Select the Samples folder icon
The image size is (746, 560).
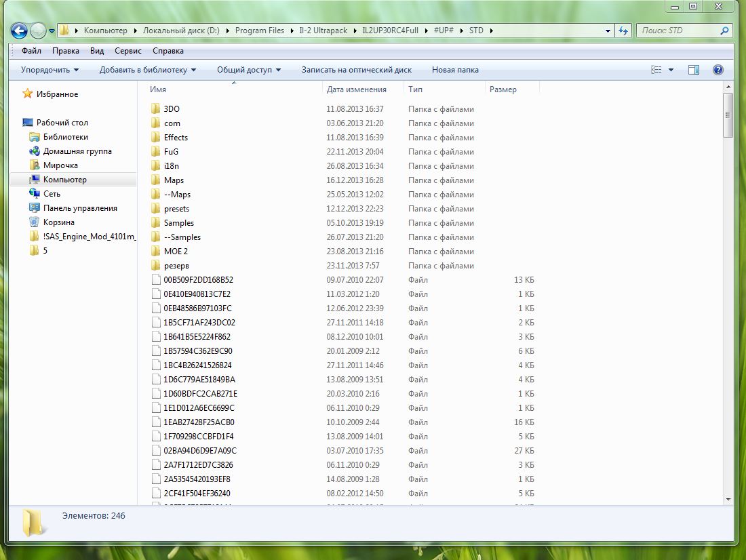coord(155,222)
